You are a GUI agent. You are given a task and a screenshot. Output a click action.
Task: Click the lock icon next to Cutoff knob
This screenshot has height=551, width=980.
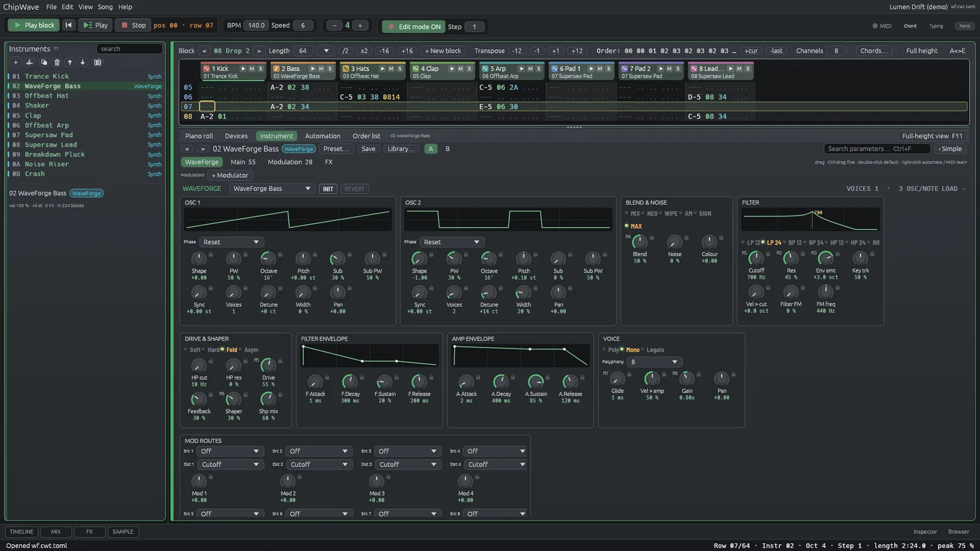coord(768,253)
